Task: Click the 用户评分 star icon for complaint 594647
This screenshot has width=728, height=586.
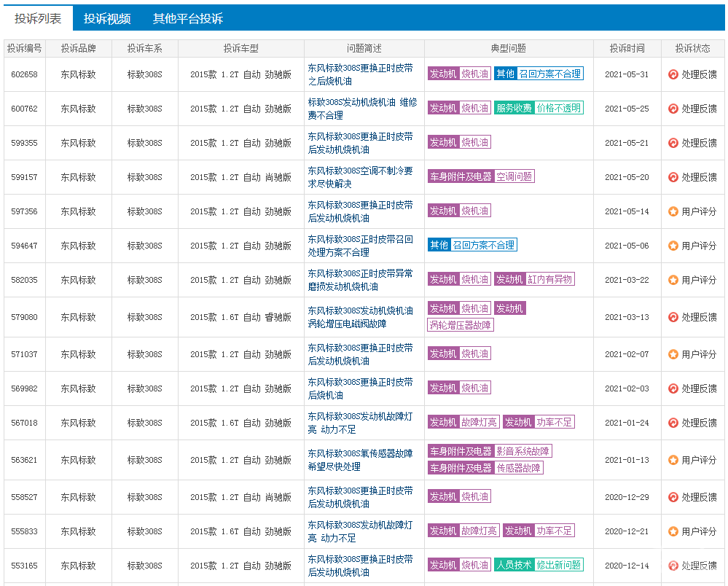Action: 673,246
